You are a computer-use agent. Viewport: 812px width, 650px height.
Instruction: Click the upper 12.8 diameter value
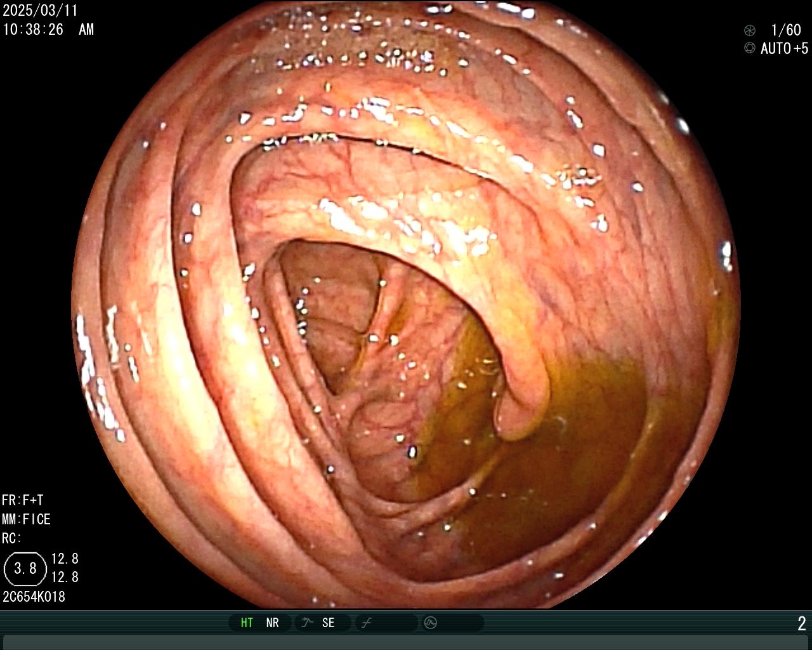coord(65,559)
